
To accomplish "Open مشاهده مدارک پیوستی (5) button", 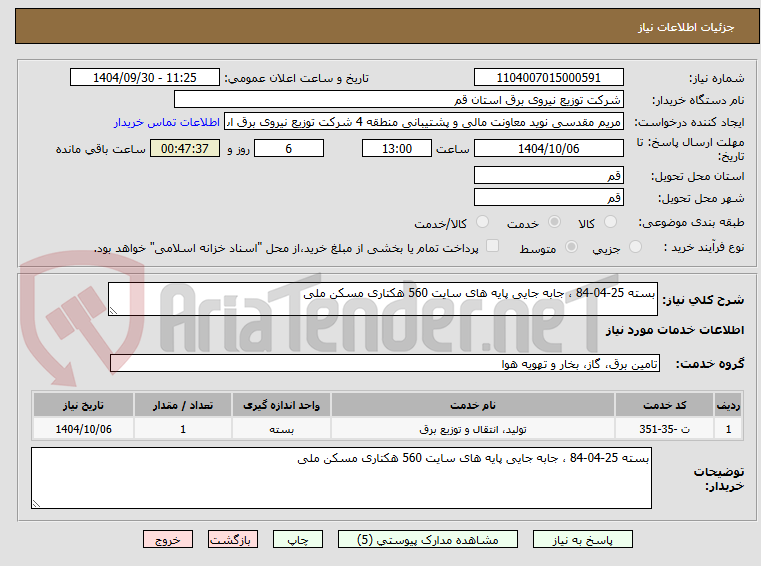I will click(428, 539).
